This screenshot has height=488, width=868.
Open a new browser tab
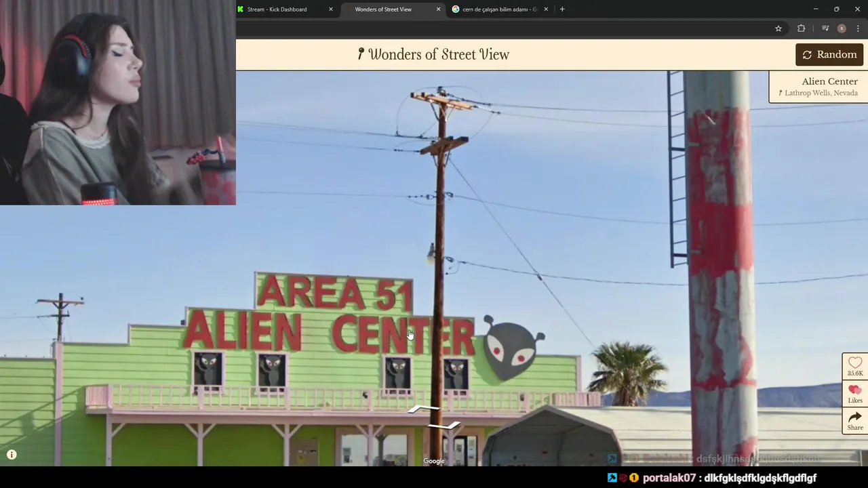[x=562, y=9]
